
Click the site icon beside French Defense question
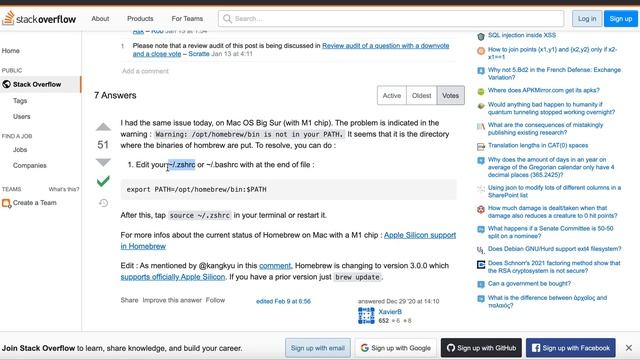coord(481,71)
